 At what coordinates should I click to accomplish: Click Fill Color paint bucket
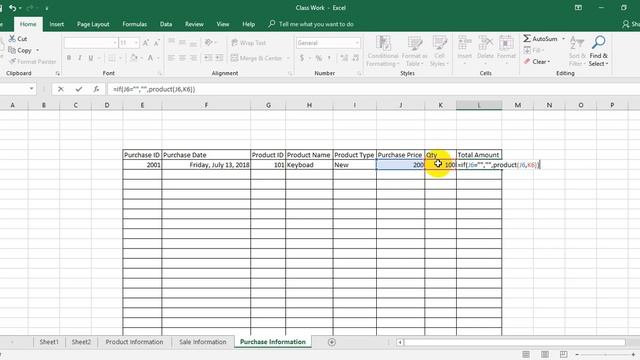pyautogui.click(x=133, y=58)
